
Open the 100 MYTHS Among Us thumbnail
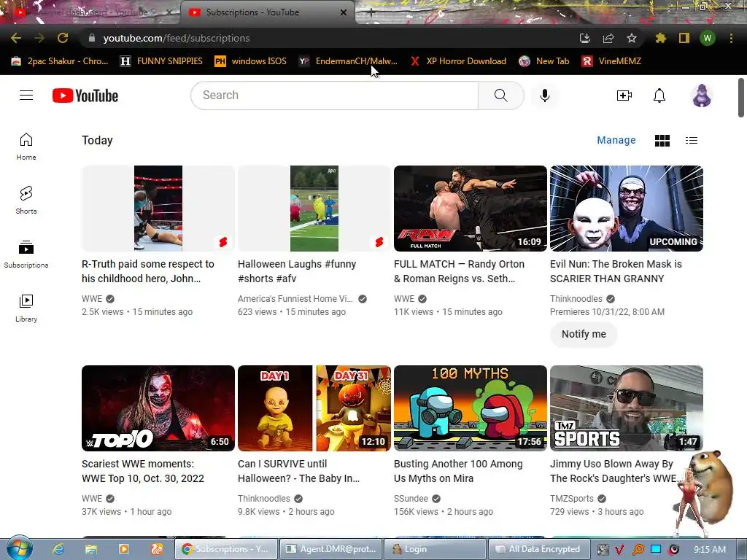471,408
